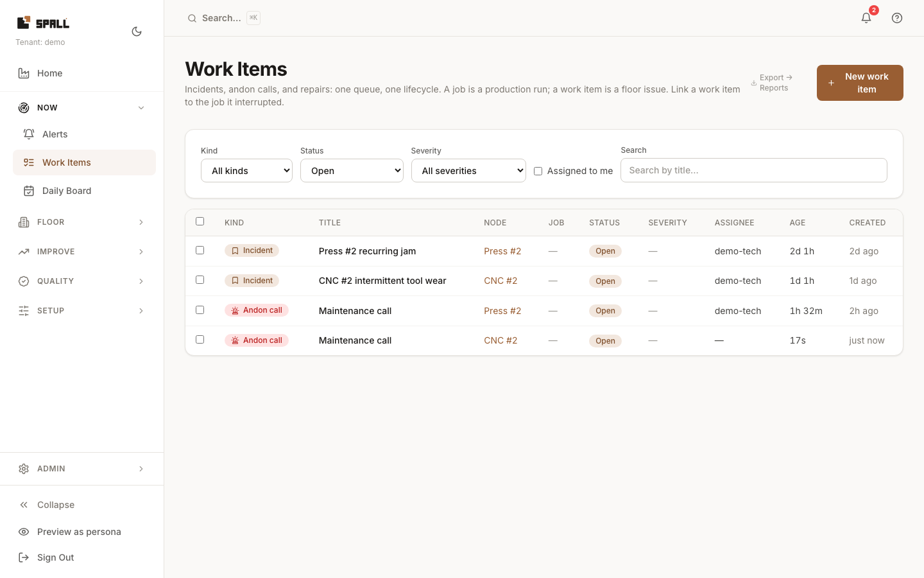Click the FLOOR building icon
This screenshot has height=578, width=924.
click(24, 222)
